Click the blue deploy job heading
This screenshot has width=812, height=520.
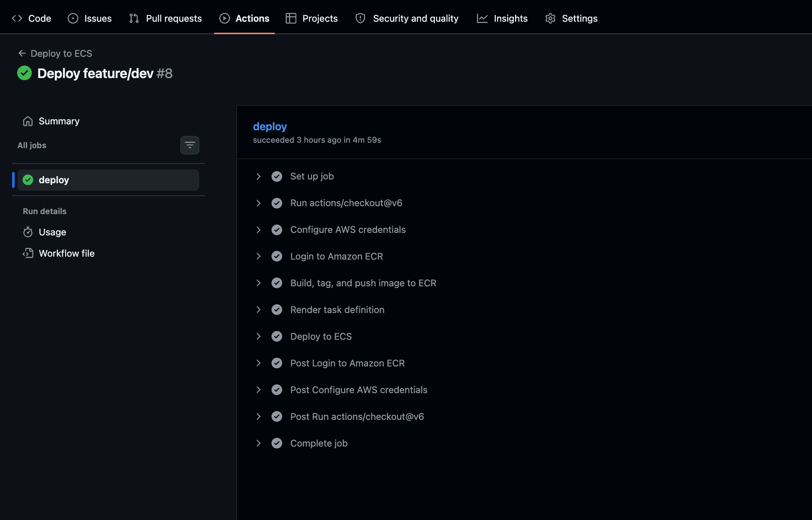click(270, 126)
